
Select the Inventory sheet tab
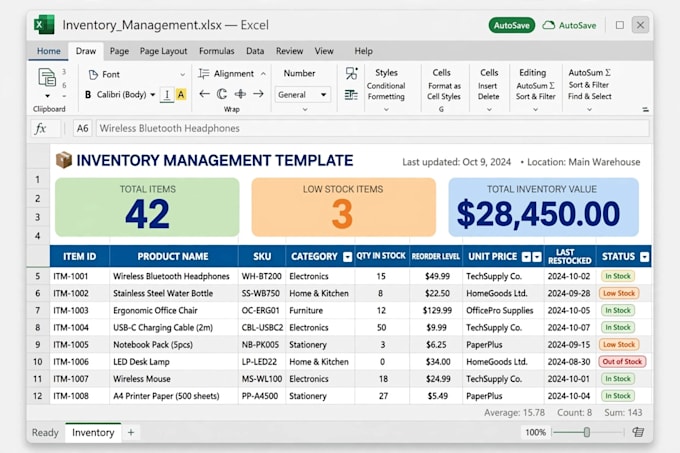coord(93,432)
